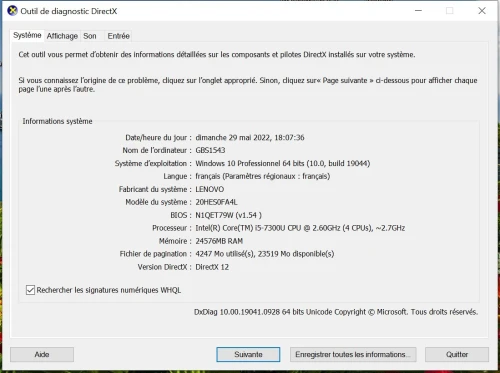Click the Modèle du système label

pyautogui.click(x=158, y=202)
